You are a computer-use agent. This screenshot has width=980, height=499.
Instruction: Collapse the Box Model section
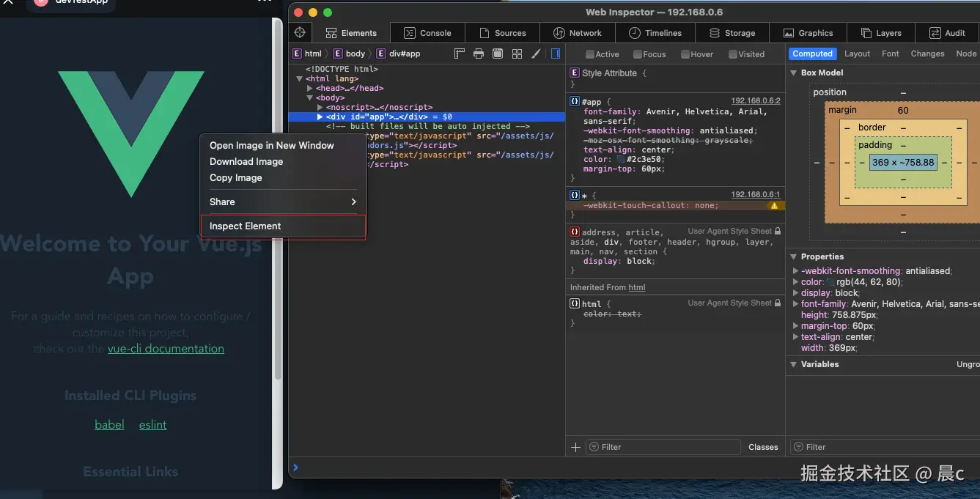tap(794, 73)
